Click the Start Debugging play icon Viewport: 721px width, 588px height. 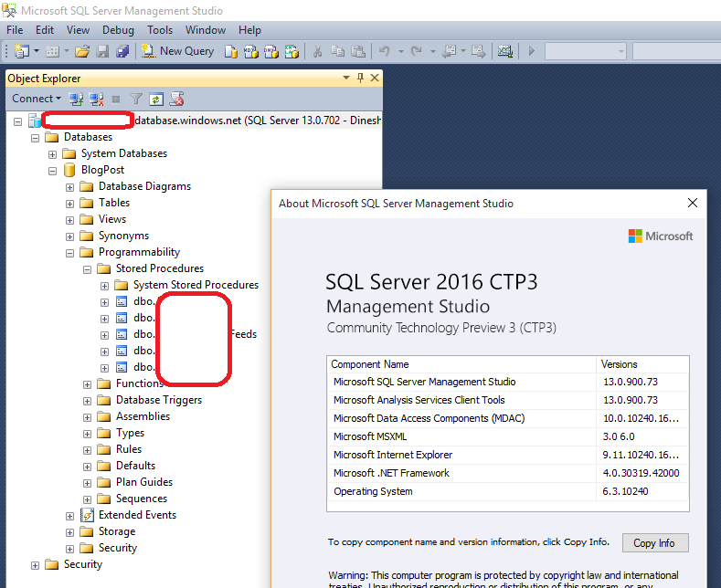pyautogui.click(x=532, y=51)
